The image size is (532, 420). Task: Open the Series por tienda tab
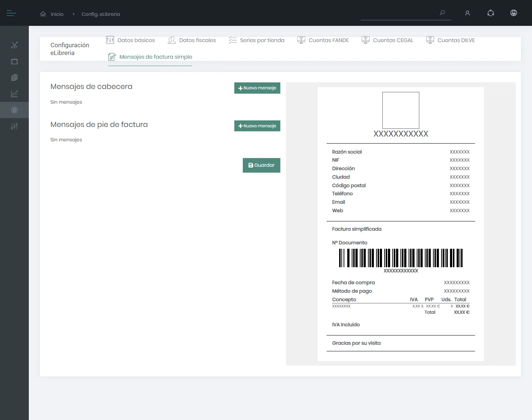256,40
